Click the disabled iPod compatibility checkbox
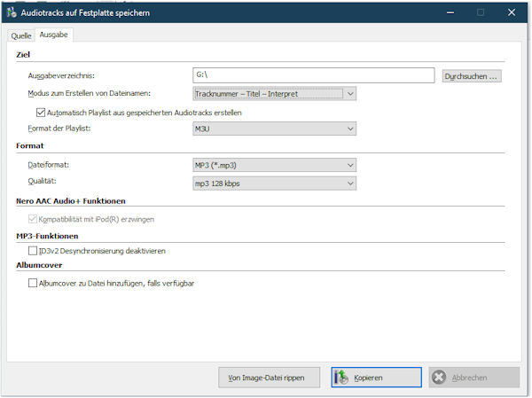The width and height of the screenshot is (532, 398). (x=33, y=219)
